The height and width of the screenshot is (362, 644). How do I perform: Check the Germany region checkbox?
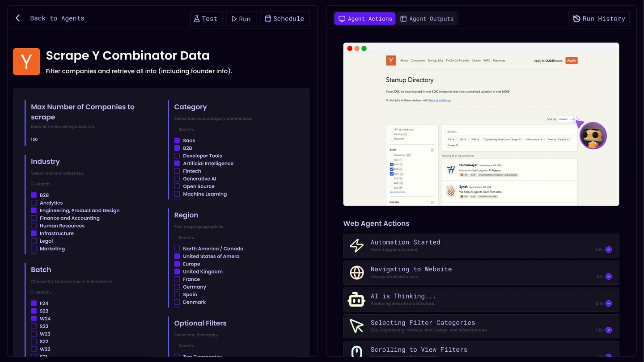[x=177, y=287]
